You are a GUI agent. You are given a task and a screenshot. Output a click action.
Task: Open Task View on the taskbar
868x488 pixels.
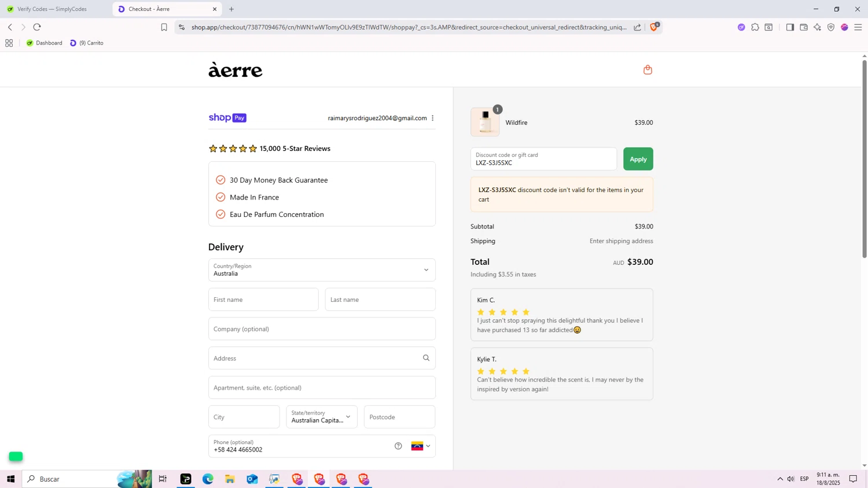(163, 479)
